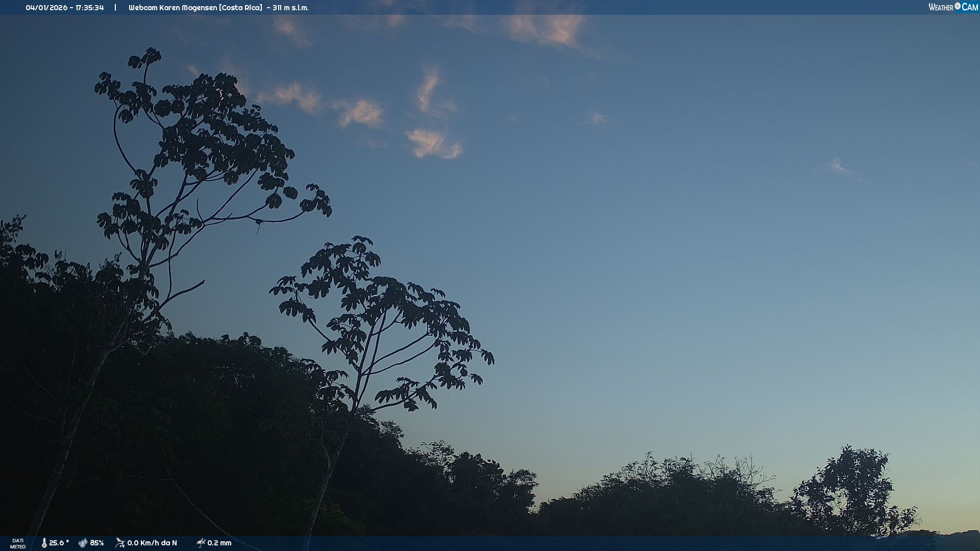Click the 0.0 Km/h da N wind reading
This screenshot has height=551, width=980.
pos(152,543)
